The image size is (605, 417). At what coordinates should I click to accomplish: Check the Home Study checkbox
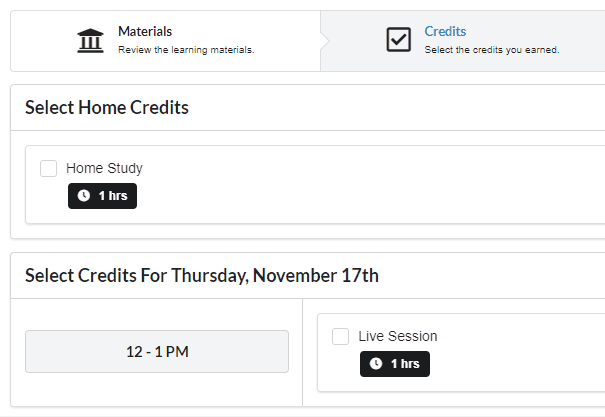click(x=49, y=169)
